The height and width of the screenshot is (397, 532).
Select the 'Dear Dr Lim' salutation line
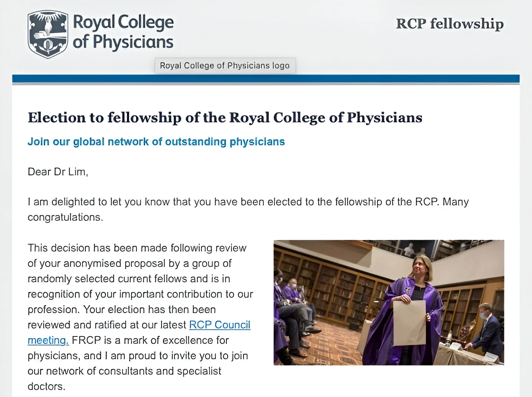(58, 172)
